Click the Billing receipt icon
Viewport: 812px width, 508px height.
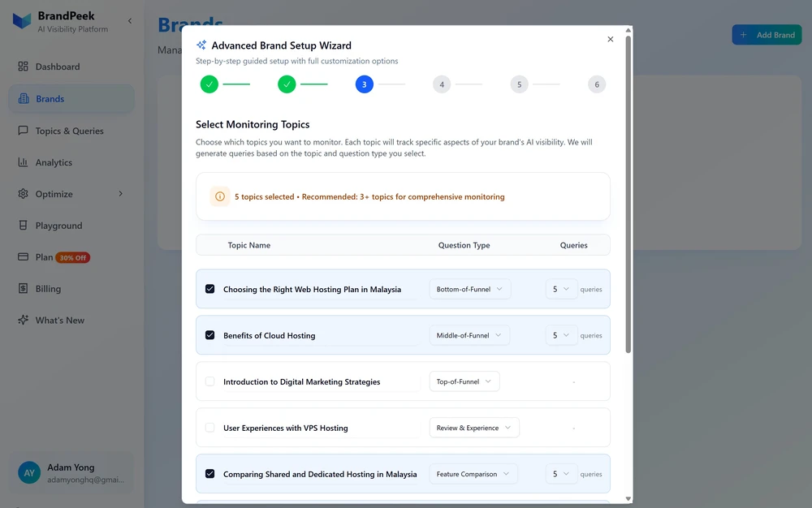[x=23, y=288]
